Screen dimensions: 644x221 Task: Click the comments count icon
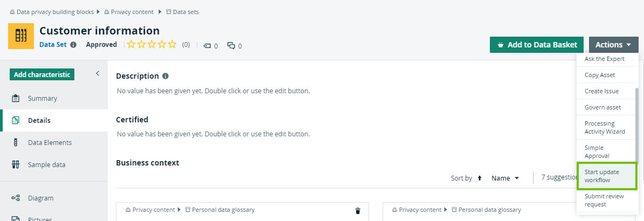tap(231, 46)
